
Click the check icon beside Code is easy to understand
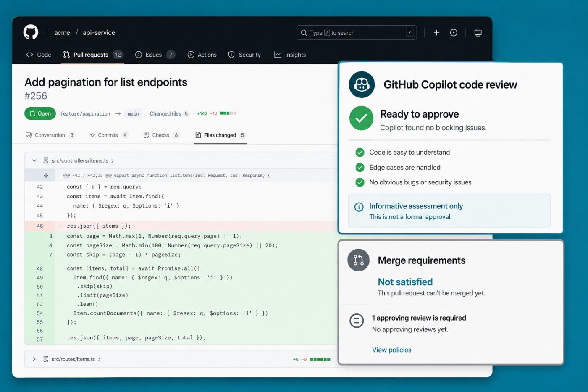(x=360, y=152)
